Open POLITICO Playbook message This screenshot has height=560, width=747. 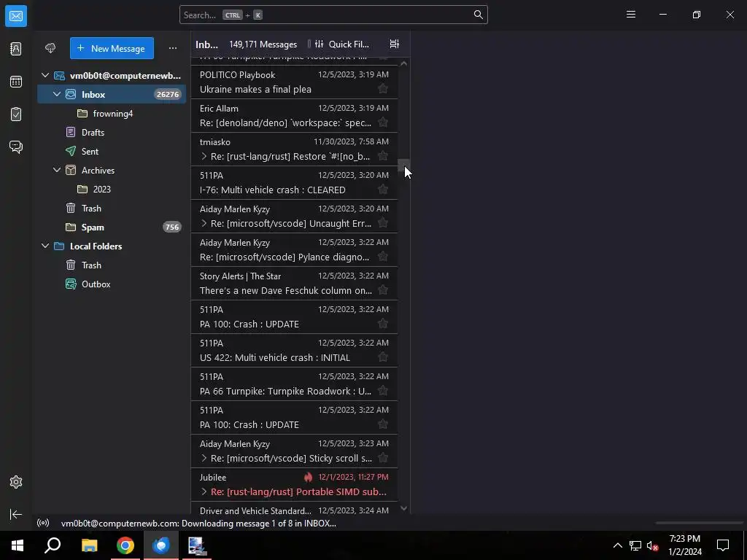point(295,82)
